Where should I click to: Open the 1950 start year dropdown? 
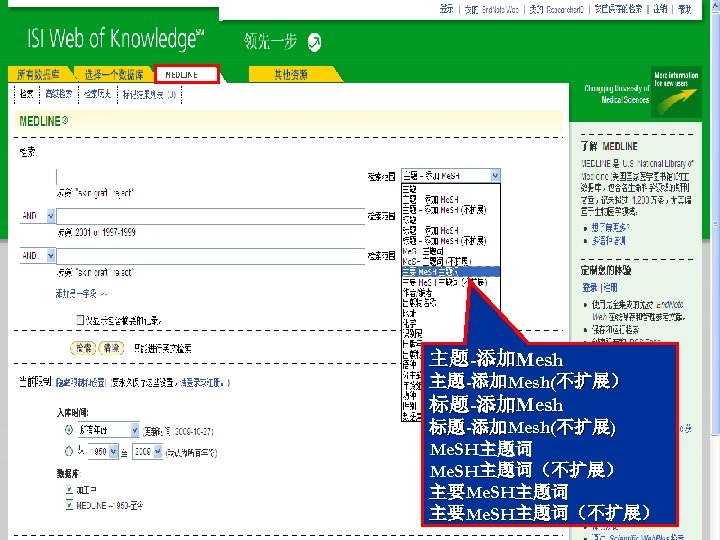[103, 451]
